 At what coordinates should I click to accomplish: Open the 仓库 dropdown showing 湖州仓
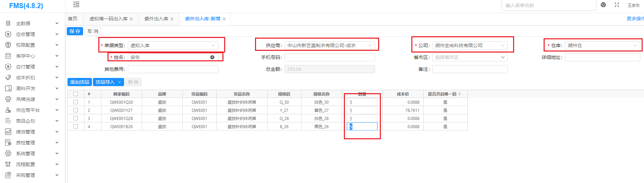click(x=602, y=45)
